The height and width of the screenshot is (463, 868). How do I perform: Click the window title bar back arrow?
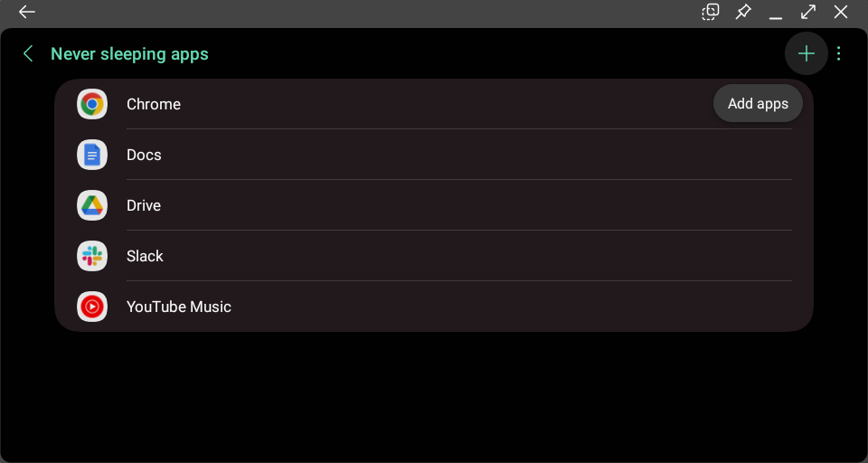(27, 12)
